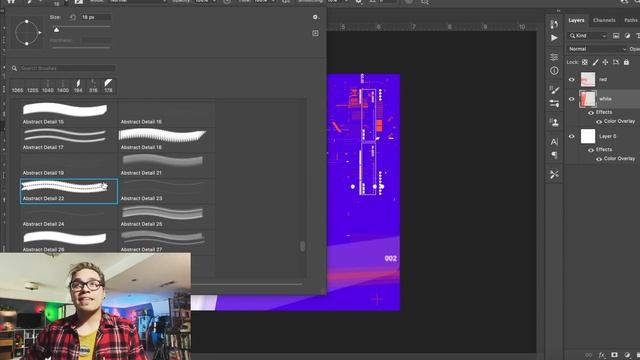Hide Layer 0 visibility eye
Image resolution: width=640 pixels, height=360 pixels.
pyautogui.click(x=571, y=136)
